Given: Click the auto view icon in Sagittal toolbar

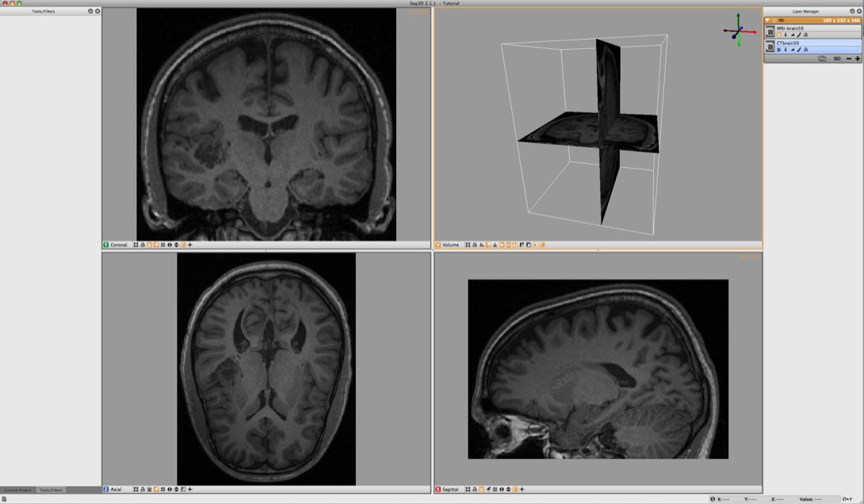Looking at the screenshot, I should [468, 489].
